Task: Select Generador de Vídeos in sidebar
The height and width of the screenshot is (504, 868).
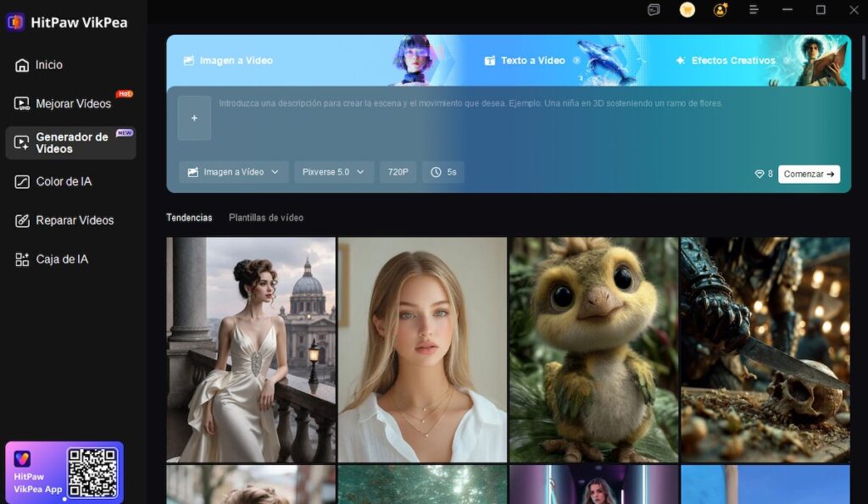Action: pos(71,143)
